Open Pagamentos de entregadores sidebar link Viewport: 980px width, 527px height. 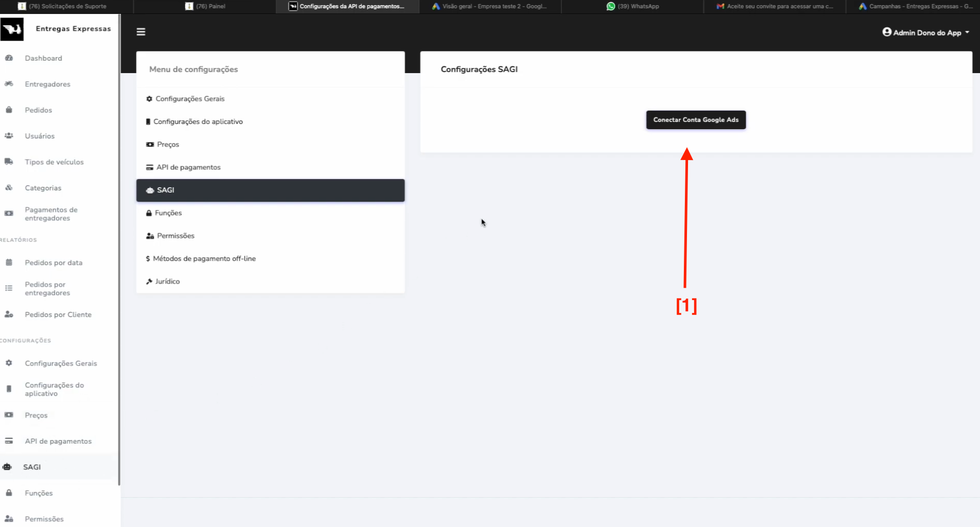pyautogui.click(x=51, y=214)
